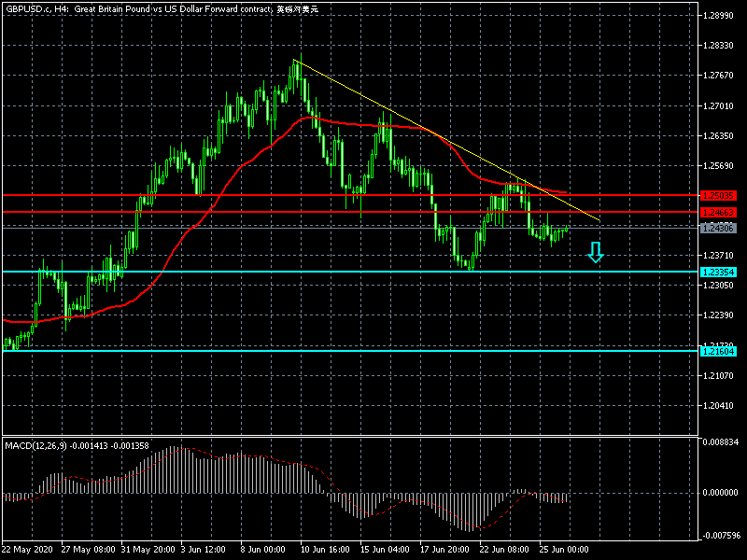
Task: Click the 1.27010 price scale value
Action: [x=721, y=106]
